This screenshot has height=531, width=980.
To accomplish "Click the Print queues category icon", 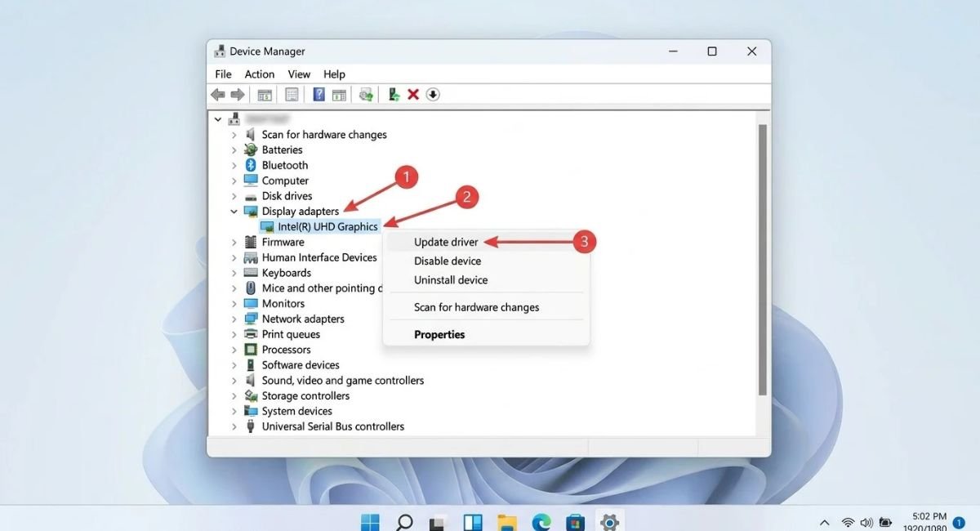I will [251, 334].
